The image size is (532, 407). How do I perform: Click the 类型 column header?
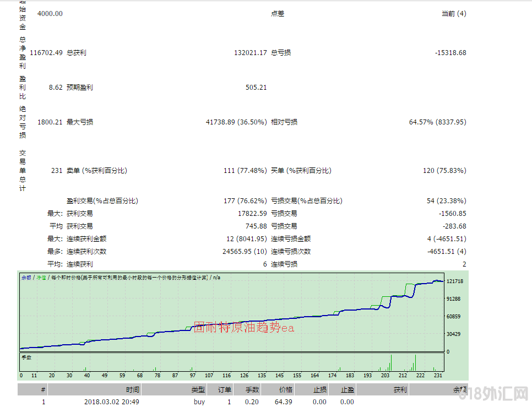(198, 390)
